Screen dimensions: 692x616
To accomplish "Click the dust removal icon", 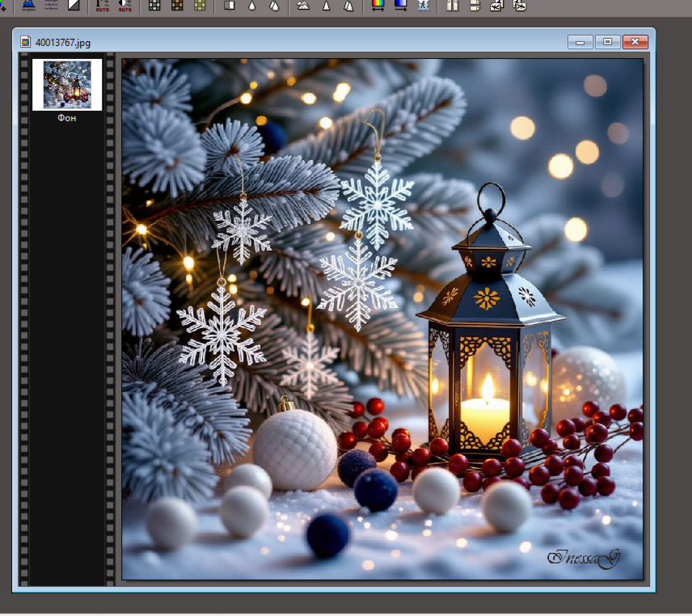I will point(229,5).
